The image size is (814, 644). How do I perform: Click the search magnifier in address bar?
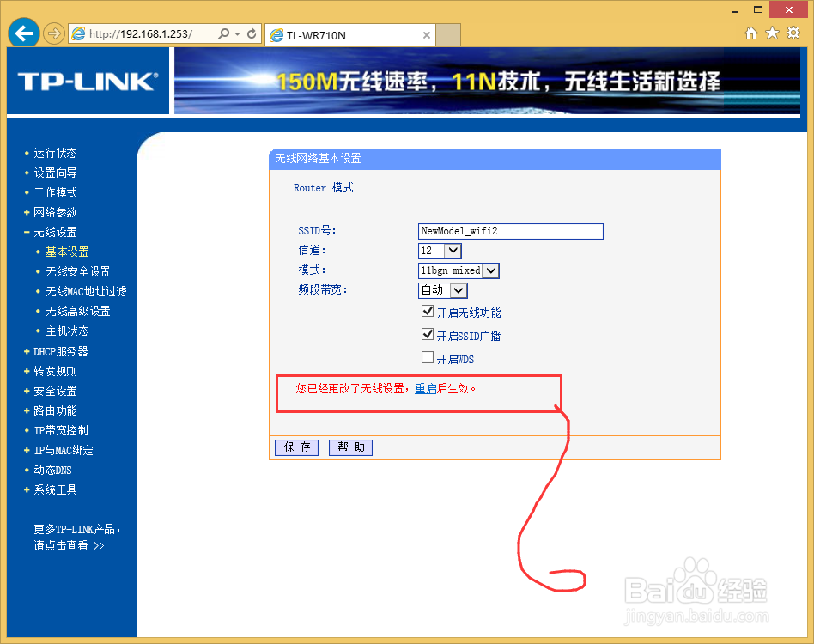(x=224, y=33)
